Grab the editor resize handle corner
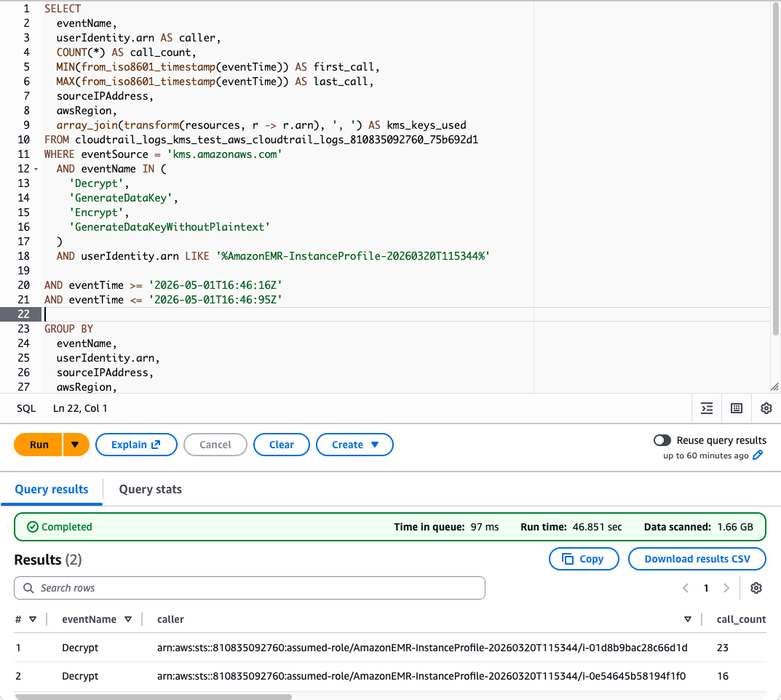This screenshot has width=781, height=700. point(774,387)
